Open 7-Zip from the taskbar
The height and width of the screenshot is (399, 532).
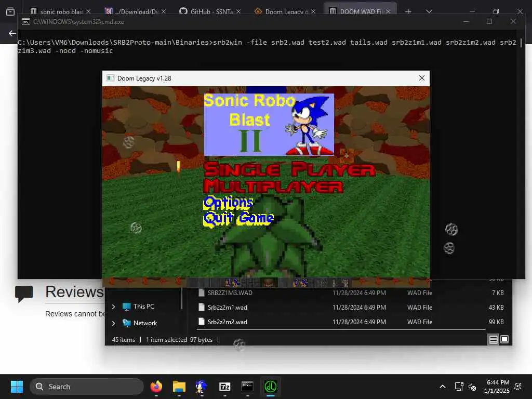(224, 387)
